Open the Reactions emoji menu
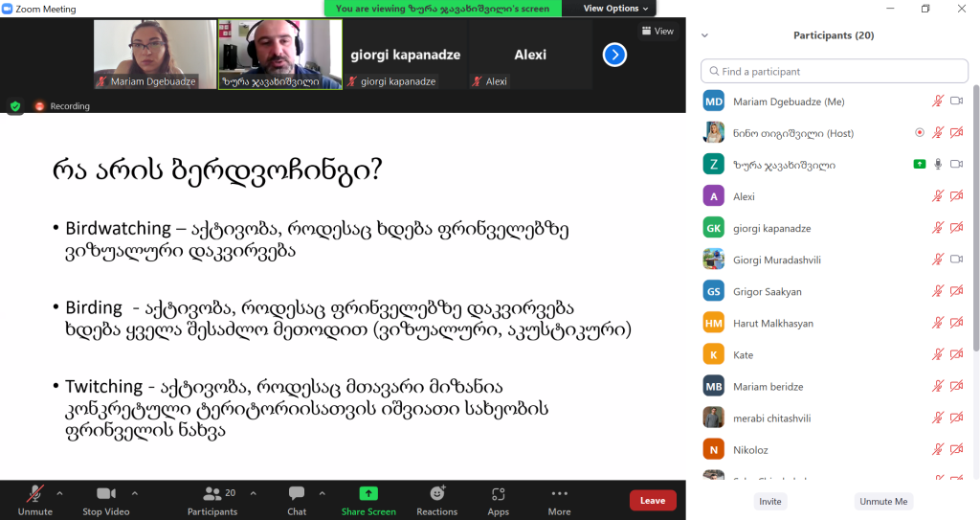The height and width of the screenshot is (520, 980). pos(437,494)
